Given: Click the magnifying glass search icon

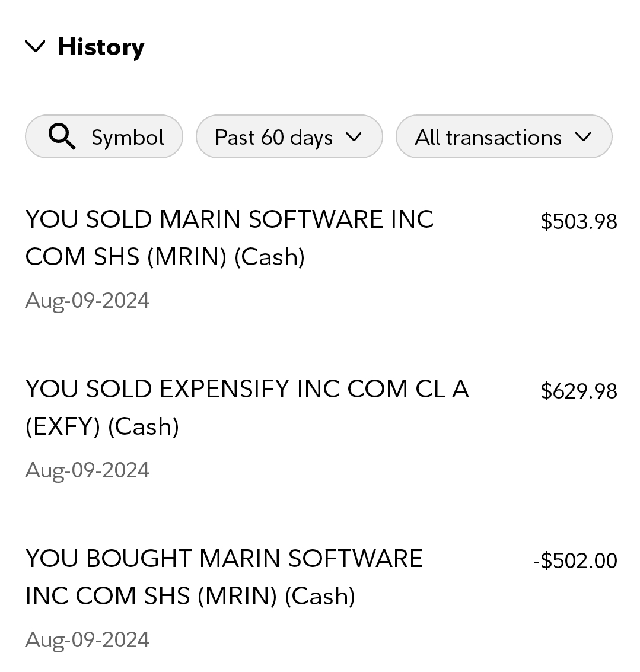Looking at the screenshot, I should coord(62,137).
